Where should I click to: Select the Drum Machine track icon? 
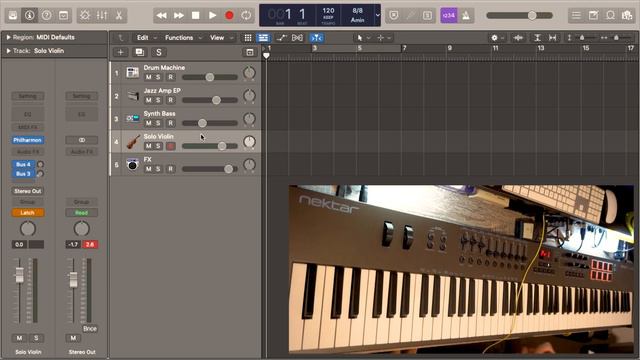(x=133, y=73)
